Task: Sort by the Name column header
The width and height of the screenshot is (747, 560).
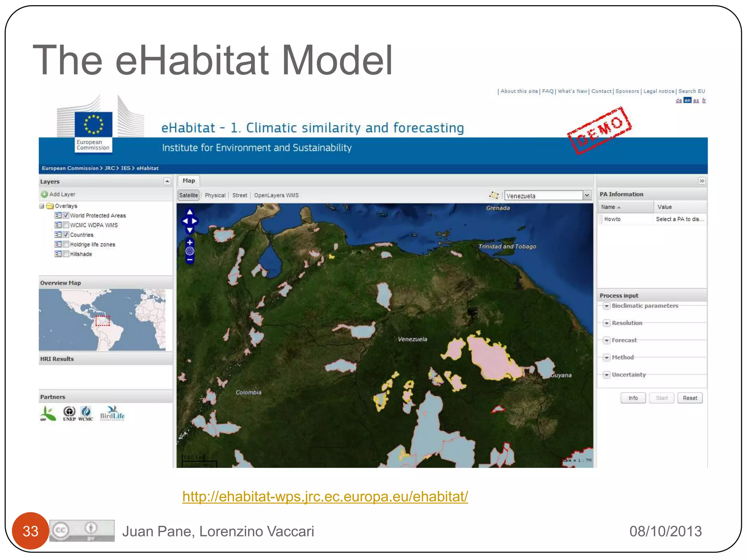Action: point(625,207)
